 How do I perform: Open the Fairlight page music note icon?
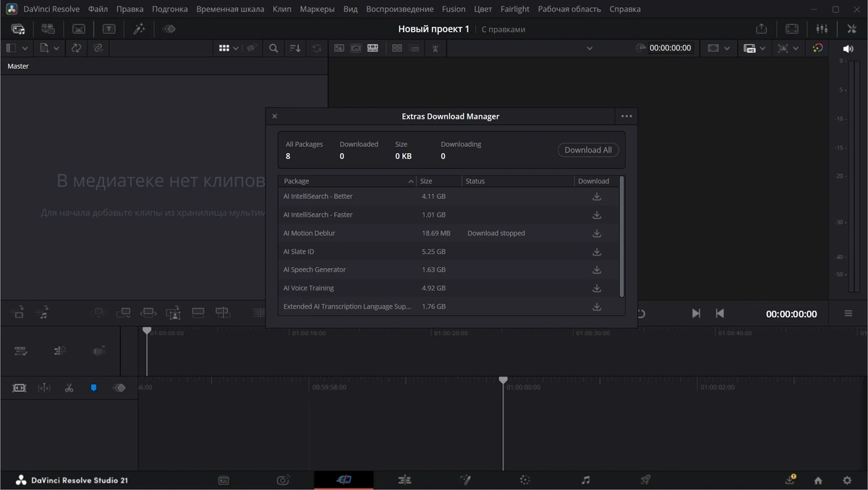(x=586, y=480)
